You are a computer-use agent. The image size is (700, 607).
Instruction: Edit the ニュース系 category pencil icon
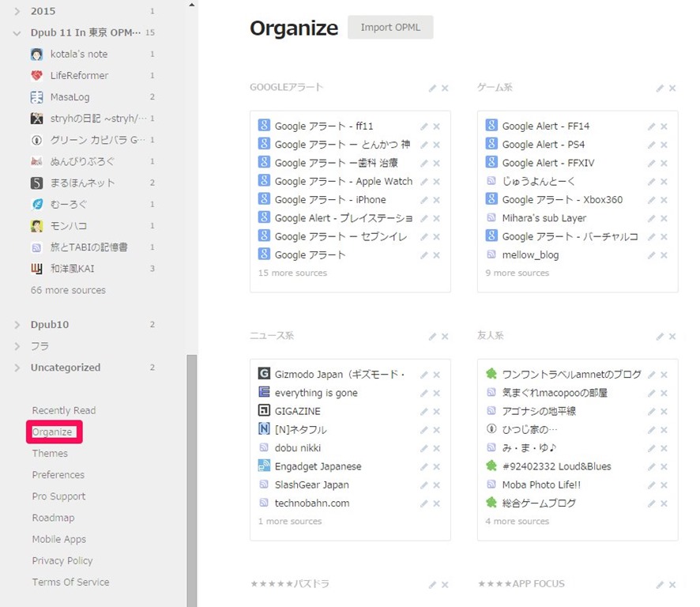click(x=432, y=337)
